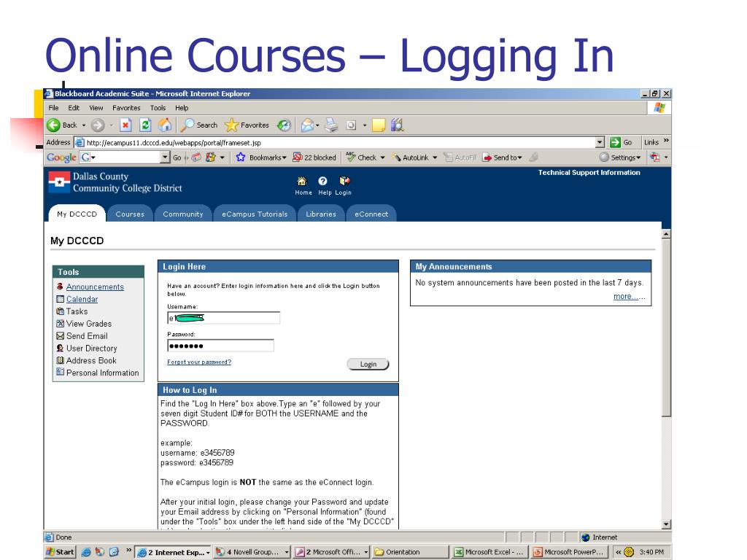Switch to Microsoft Excel taskbar item
747x560 pixels.
(x=489, y=552)
